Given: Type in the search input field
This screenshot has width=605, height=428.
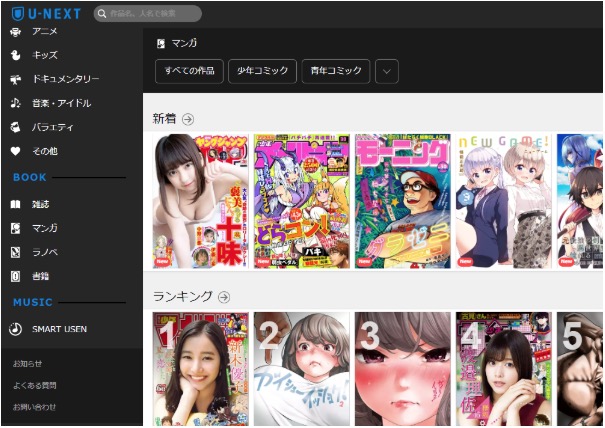Looking at the screenshot, I should pyautogui.click(x=152, y=14).
